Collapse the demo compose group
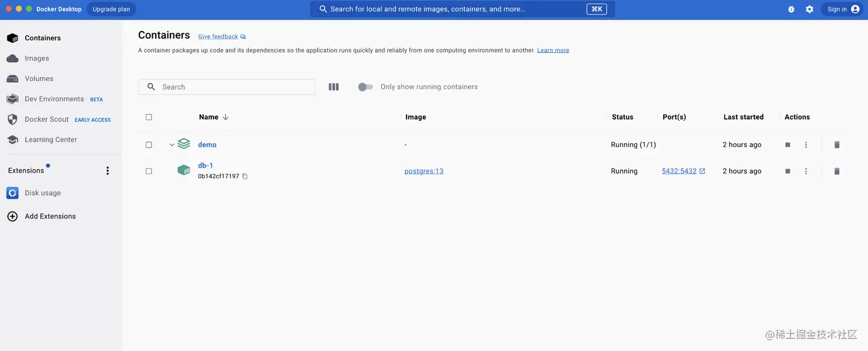 [172, 145]
